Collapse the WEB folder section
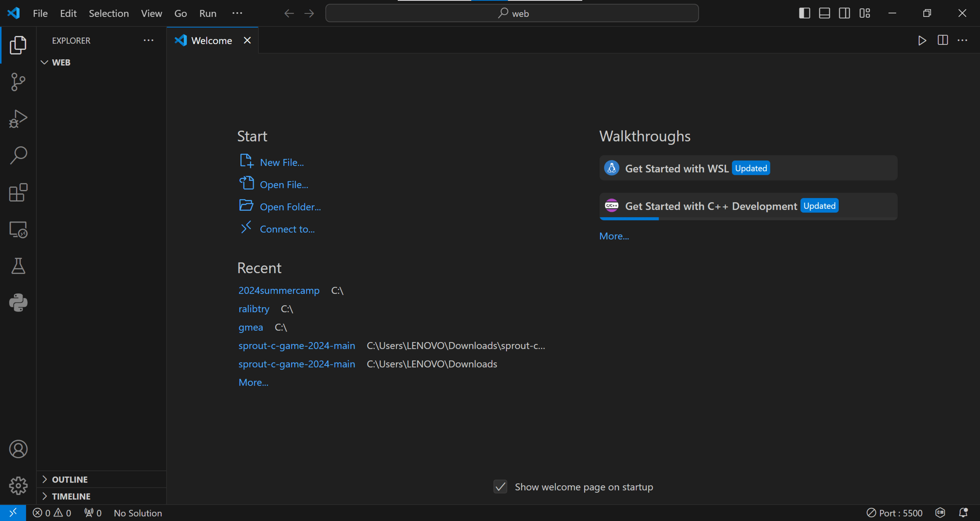The image size is (980, 521). (x=61, y=62)
